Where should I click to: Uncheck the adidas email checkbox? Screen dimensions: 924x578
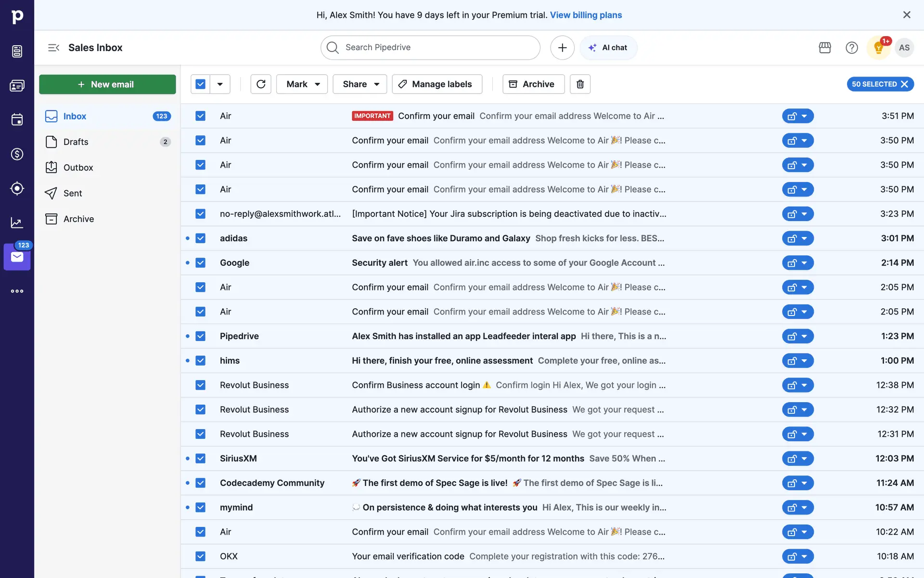tap(201, 238)
